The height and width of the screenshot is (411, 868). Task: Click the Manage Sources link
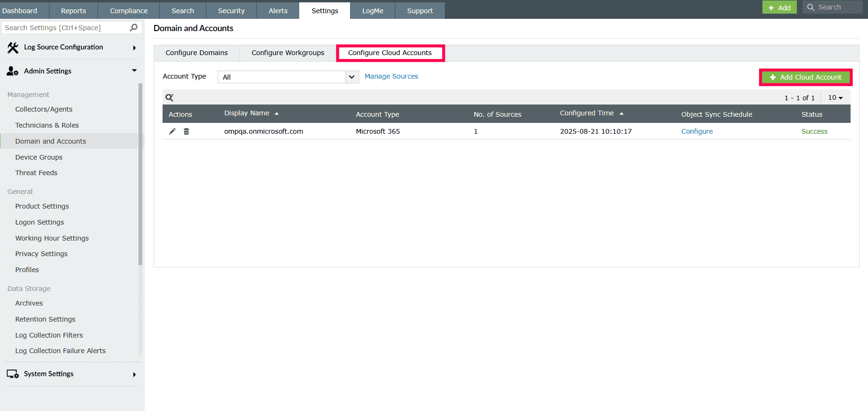391,76
